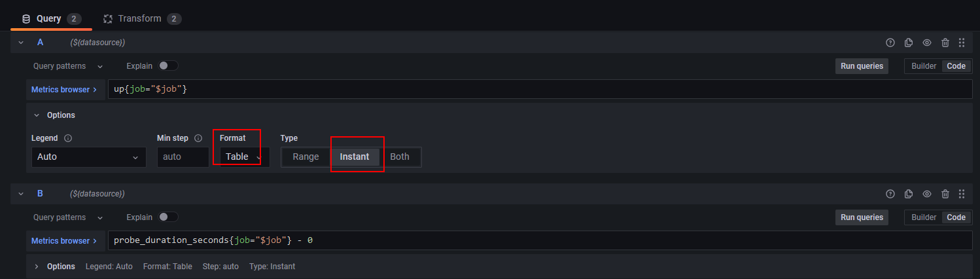The width and height of the screenshot is (980, 279).
Task: Grab drag handle of query A
Action: (x=962, y=43)
